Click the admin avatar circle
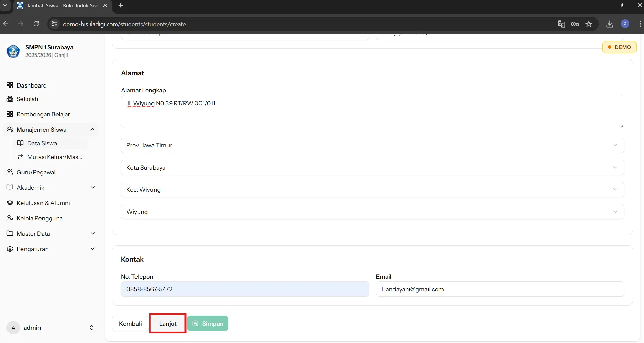The width and height of the screenshot is (644, 343). coord(13,328)
